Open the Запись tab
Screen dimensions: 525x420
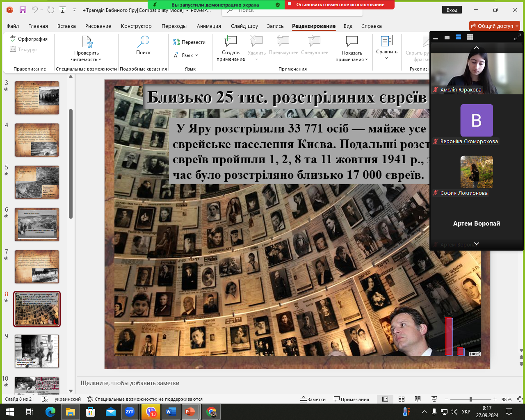(x=275, y=26)
